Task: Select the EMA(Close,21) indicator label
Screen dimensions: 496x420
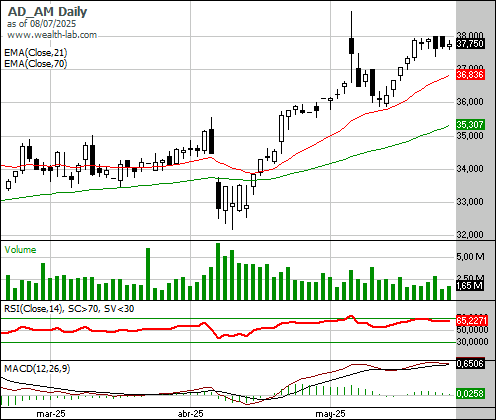Action: pos(36,52)
